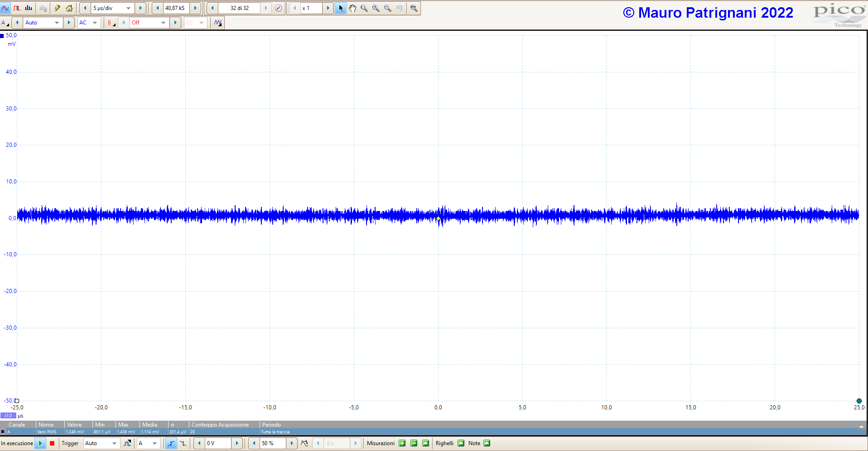Screen dimensions: 868x451
Task: Select the arrow pointer tool
Action: [341, 8]
